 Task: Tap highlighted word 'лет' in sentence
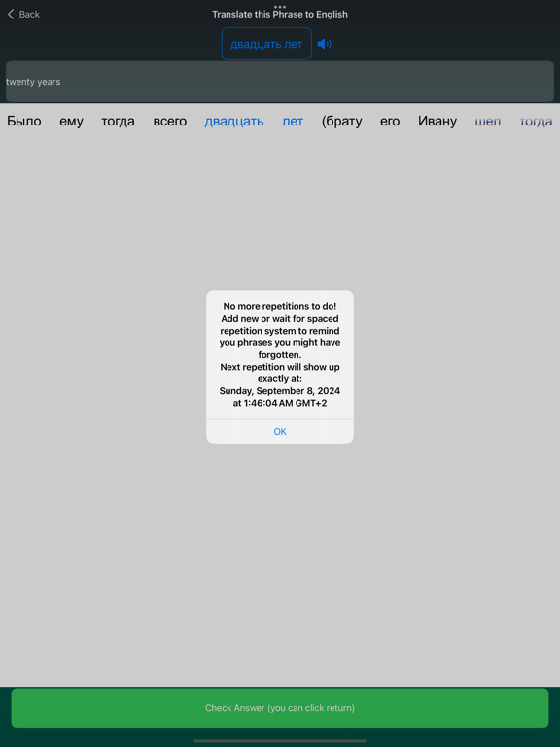coord(293,122)
